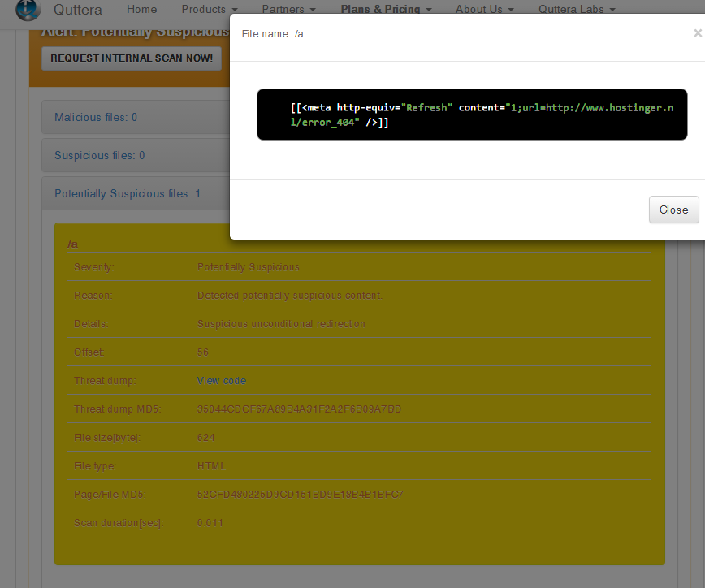Expand the Products dropdown menu

[210, 10]
